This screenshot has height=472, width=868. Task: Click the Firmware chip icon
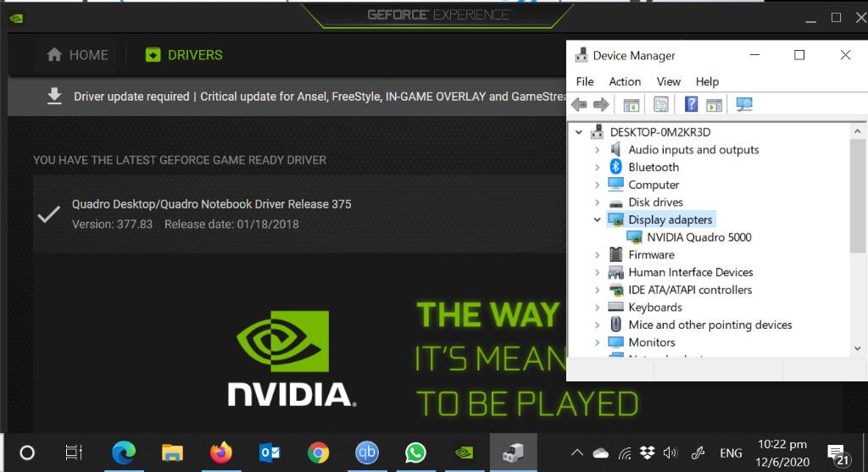pos(615,254)
